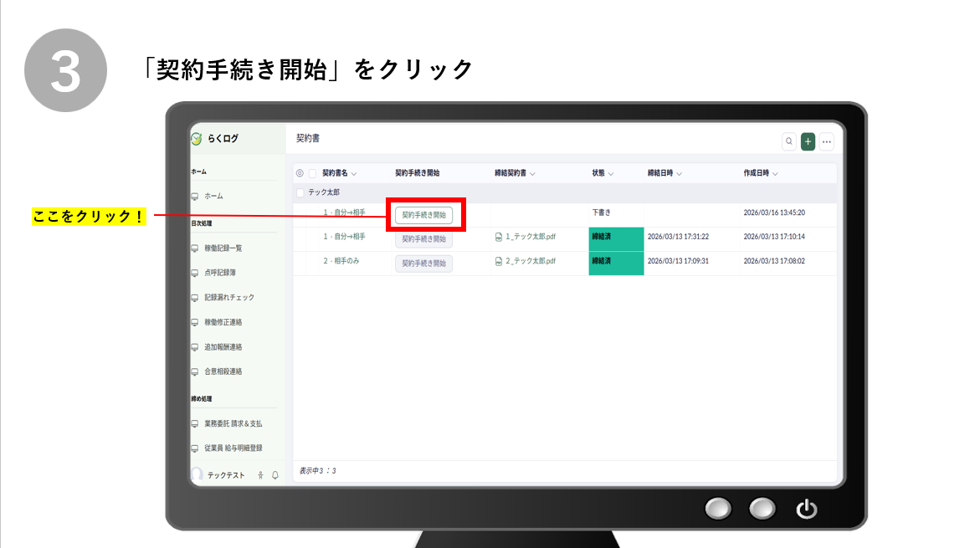This screenshot has width=980, height=548.
Task: Click the PDF icon for 1_テック太郎.pdf
Action: [499, 237]
